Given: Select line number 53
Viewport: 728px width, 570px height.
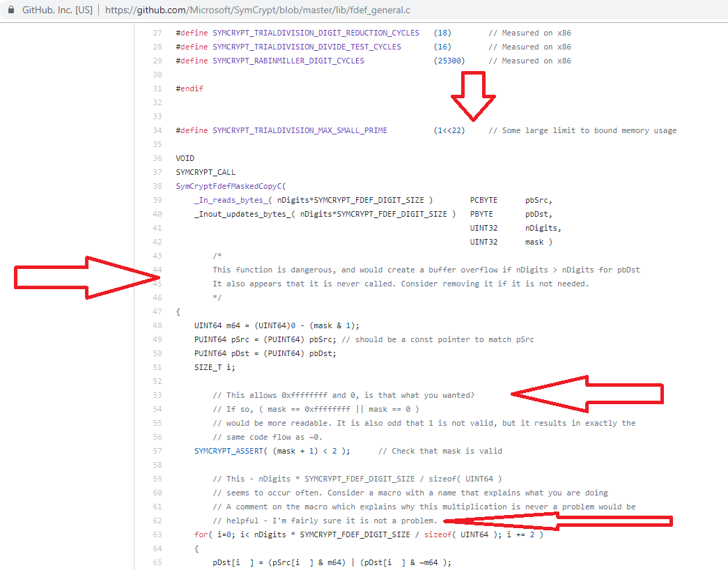Looking at the screenshot, I should 156,395.
